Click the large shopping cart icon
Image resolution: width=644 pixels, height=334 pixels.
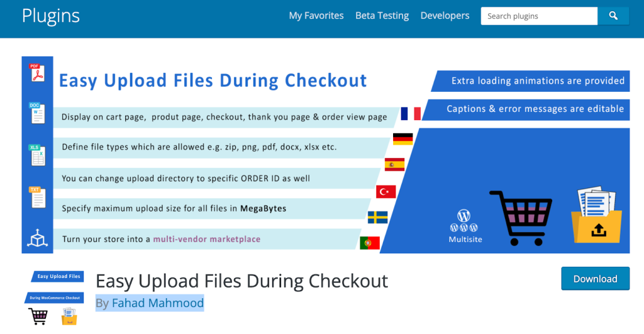521,218
